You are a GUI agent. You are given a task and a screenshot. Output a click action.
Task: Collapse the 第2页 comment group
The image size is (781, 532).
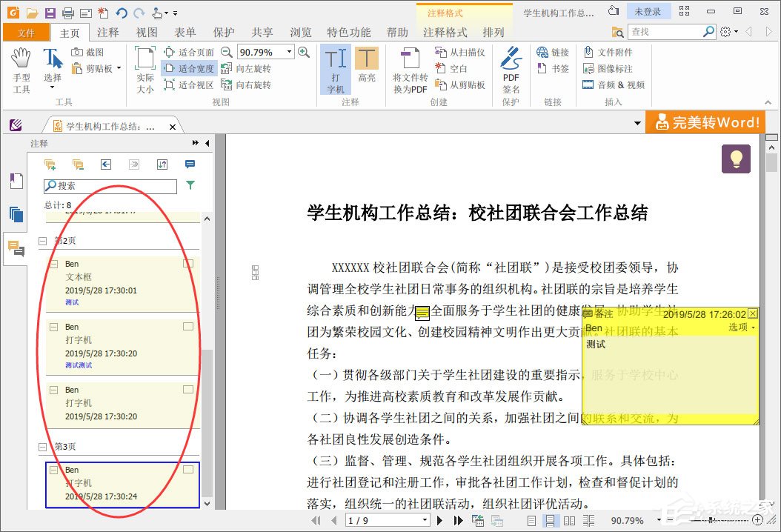click(x=43, y=240)
